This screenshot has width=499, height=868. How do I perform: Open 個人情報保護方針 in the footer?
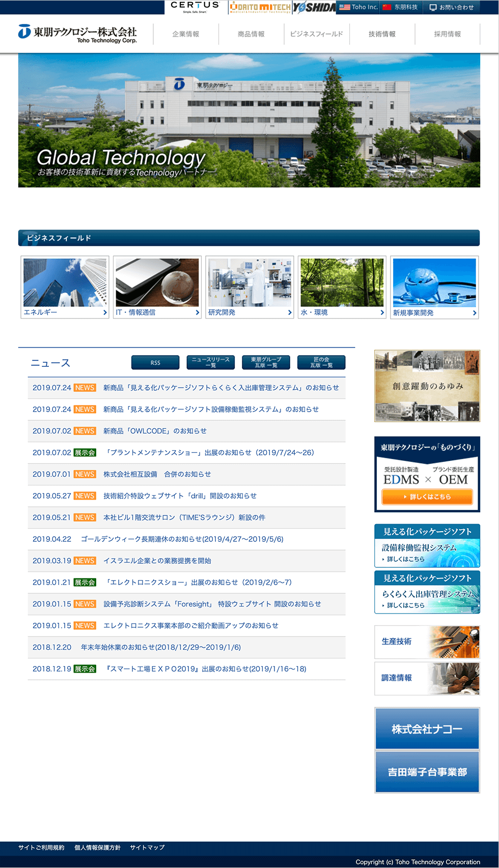click(97, 848)
